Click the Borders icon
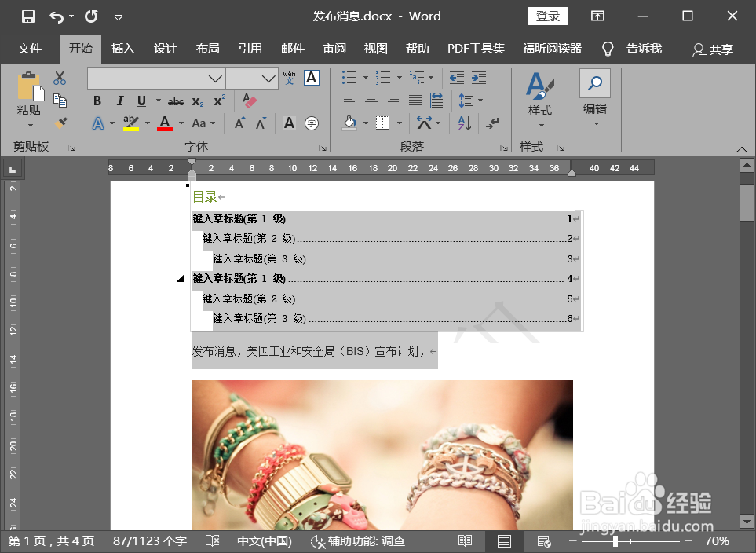The image size is (756, 553). 383,123
